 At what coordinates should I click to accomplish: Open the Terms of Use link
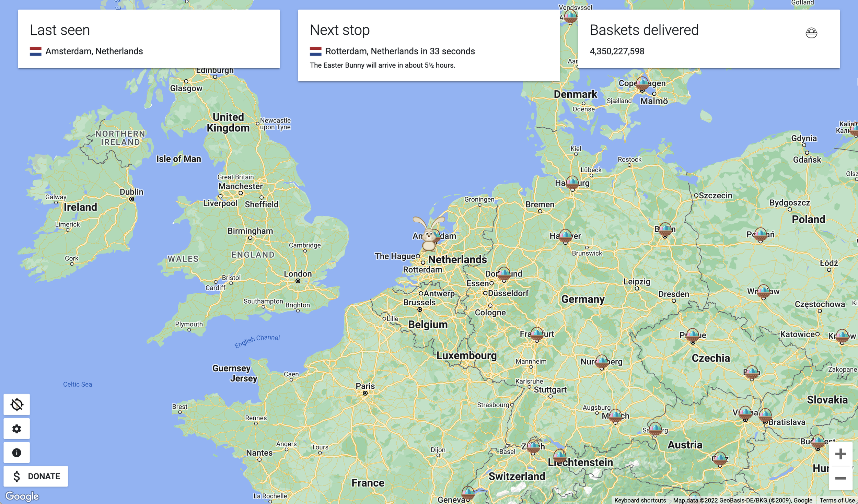(x=837, y=500)
